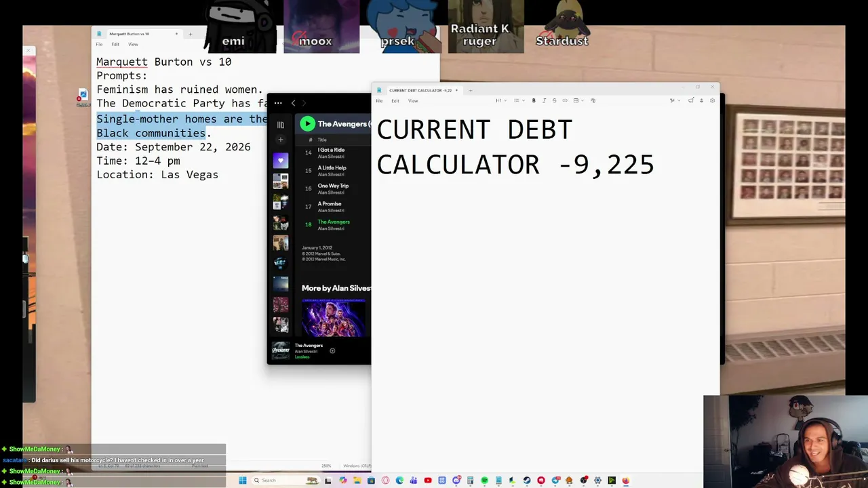
Task: Open Microsoft Store from taskbar
Action: click(371, 481)
